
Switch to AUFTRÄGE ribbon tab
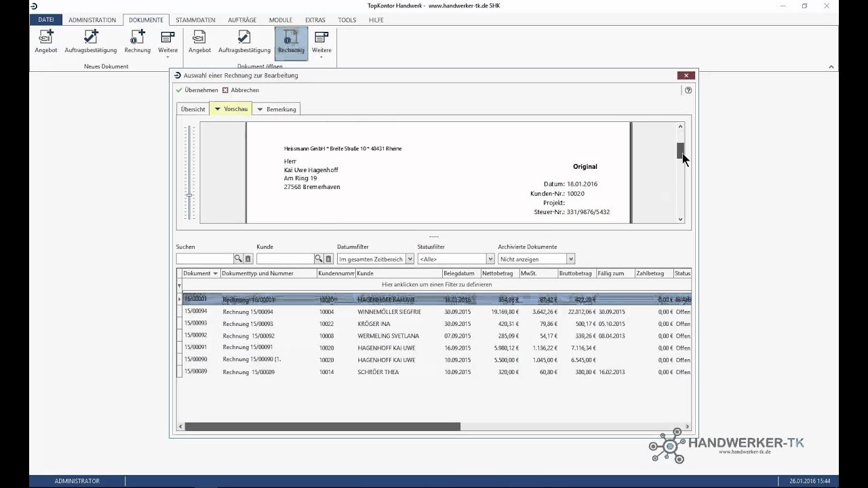click(x=242, y=20)
